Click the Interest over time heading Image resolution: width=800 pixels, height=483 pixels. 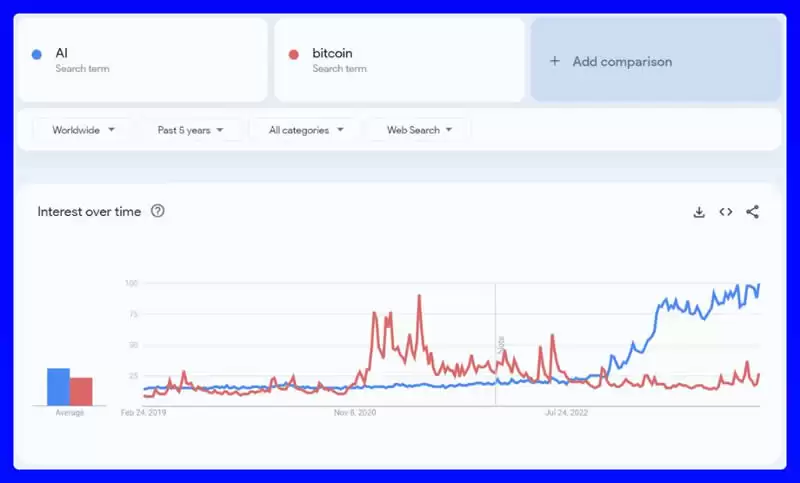pyautogui.click(x=89, y=211)
